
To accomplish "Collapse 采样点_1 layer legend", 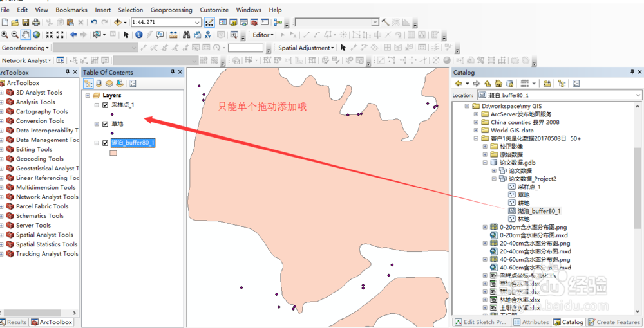I will 97,105.
